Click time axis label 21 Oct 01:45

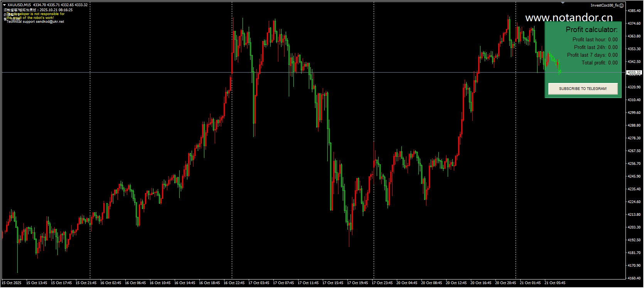point(530,283)
